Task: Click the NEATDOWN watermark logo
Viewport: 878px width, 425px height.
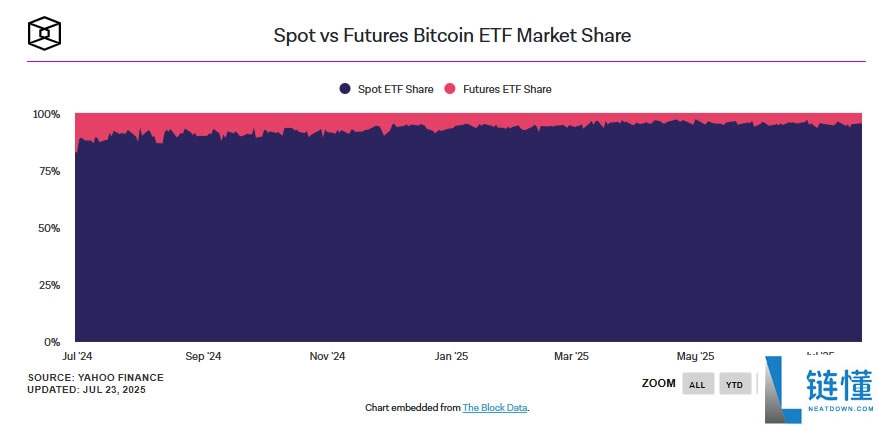Action: 818,389
